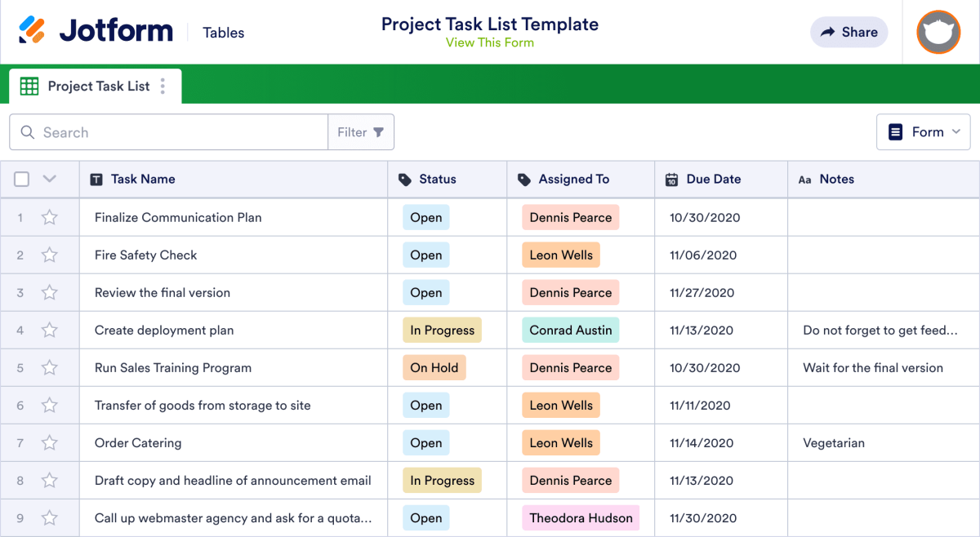Click the Jotform logo icon
Screen dimensions: 980x537
[34, 29]
